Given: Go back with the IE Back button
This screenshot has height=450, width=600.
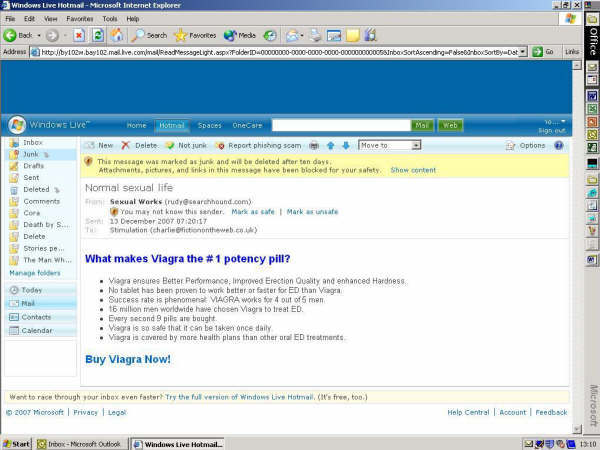Looking at the screenshot, I should click(18, 36).
